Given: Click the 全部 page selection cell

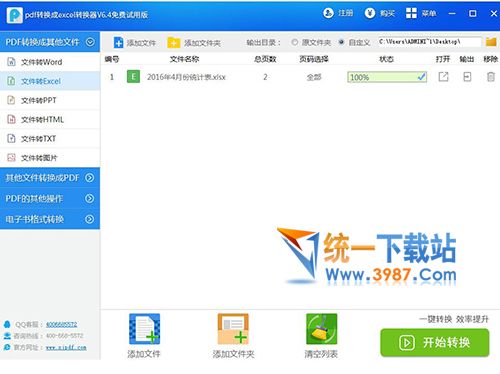Looking at the screenshot, I should (314, 77).
